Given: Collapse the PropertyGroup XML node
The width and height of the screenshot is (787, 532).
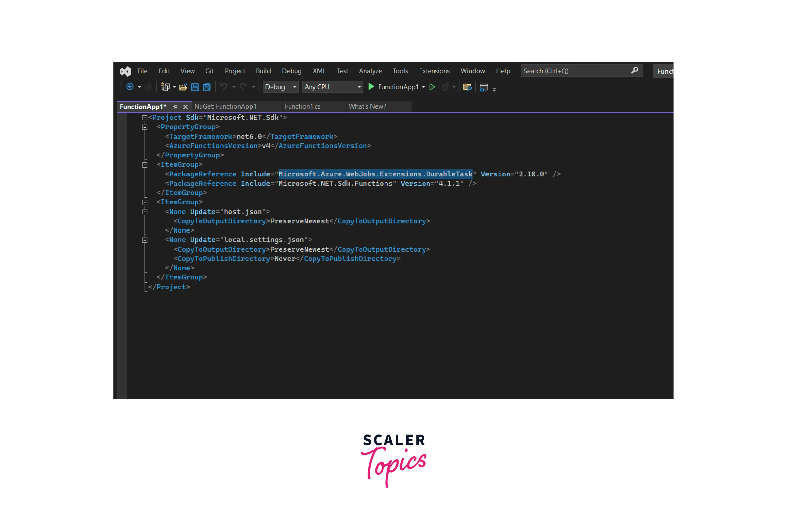Looking at the screenshot, I should (145, 127).
